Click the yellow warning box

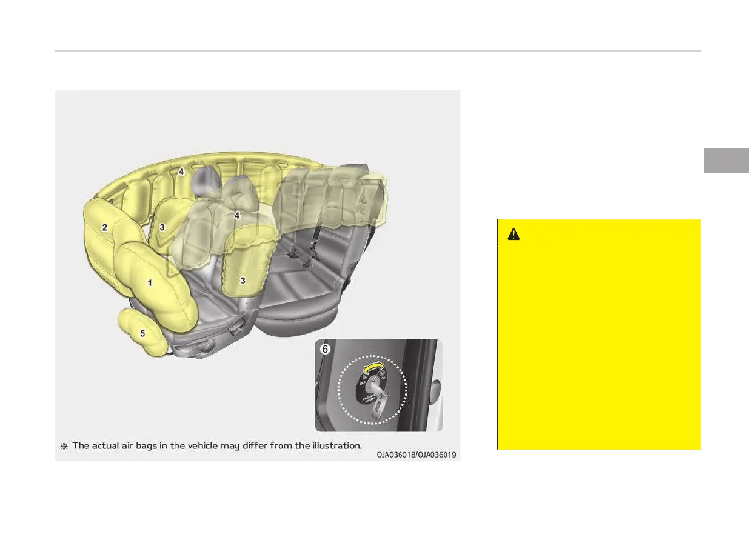(x=599, y=335)
